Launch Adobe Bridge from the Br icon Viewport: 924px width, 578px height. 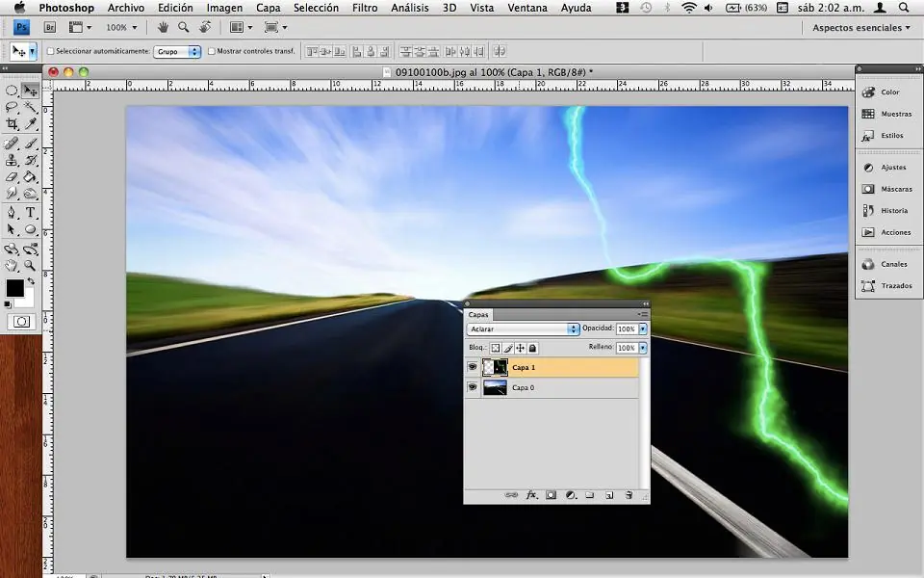pyautogui.click(x=50, y=28)
